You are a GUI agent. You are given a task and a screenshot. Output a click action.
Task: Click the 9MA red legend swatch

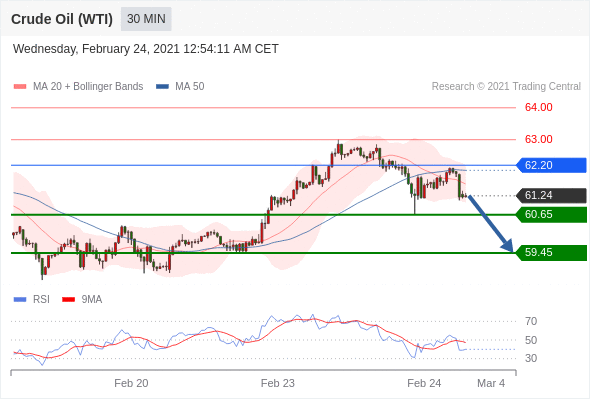[68, 300]
